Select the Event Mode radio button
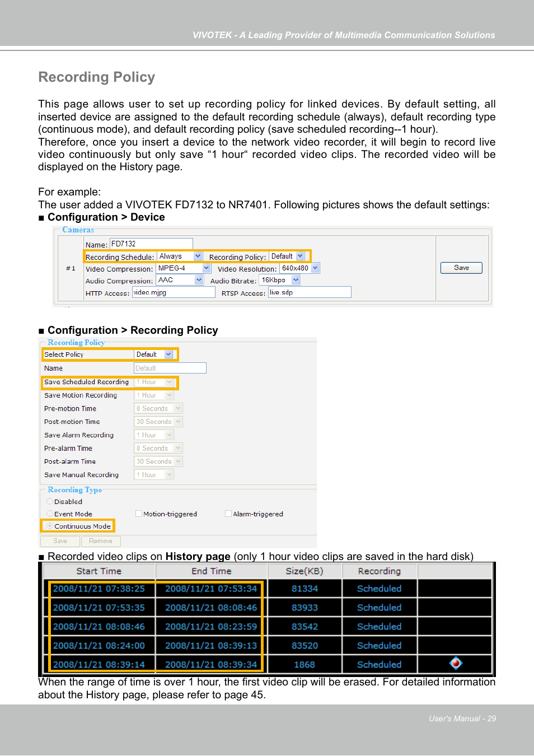 tap(50, 514)
